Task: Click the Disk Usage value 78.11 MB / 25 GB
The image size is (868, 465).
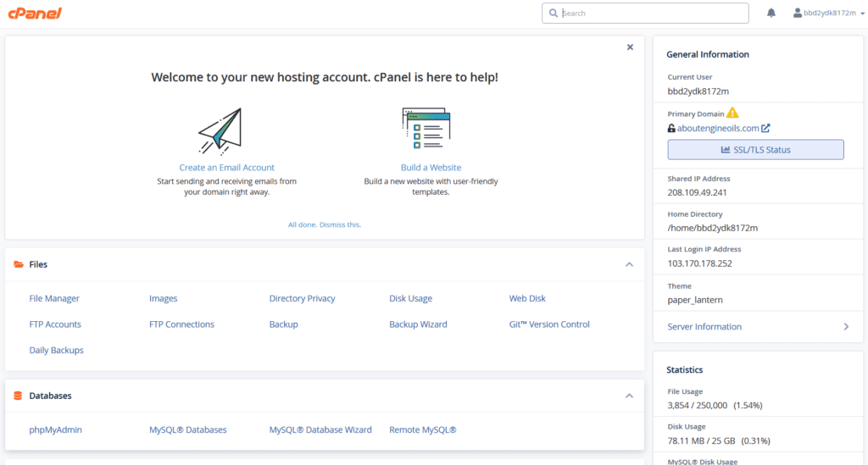Action: 701,440
